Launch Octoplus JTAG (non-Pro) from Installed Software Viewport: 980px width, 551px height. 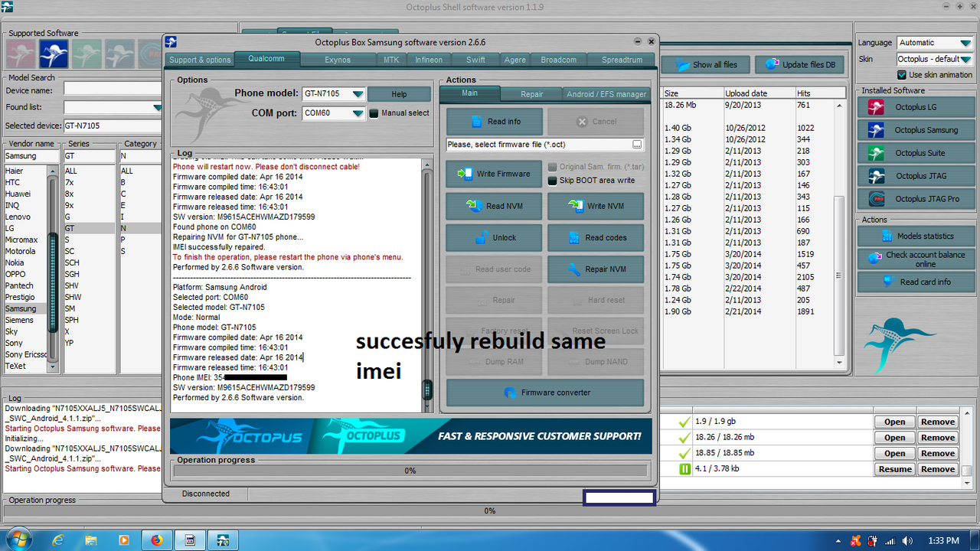point(916,176)
